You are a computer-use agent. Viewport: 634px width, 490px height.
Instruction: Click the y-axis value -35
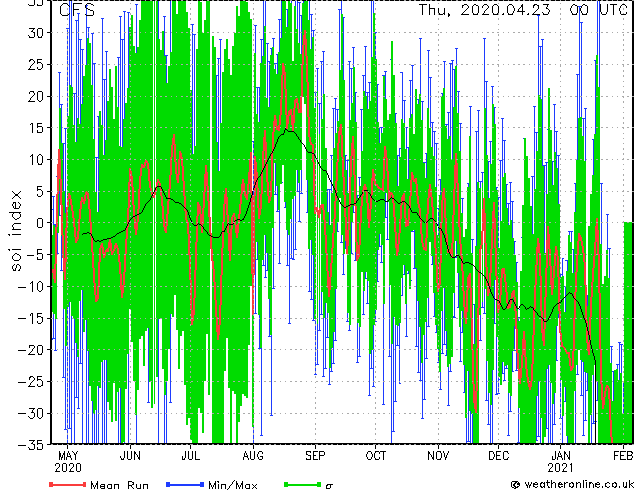(x=31, y=445)
